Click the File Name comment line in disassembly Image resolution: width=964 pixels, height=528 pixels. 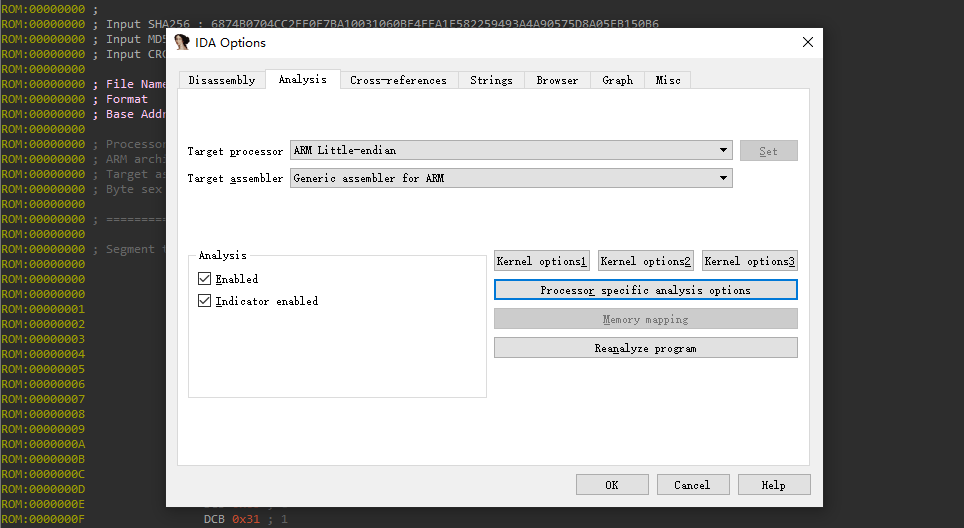130,84
